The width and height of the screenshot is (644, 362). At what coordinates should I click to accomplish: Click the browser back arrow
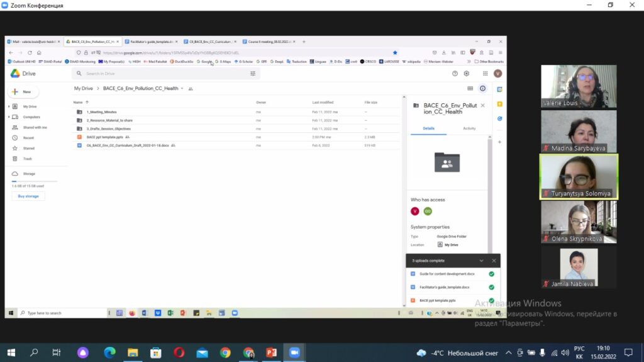(11, 53)
